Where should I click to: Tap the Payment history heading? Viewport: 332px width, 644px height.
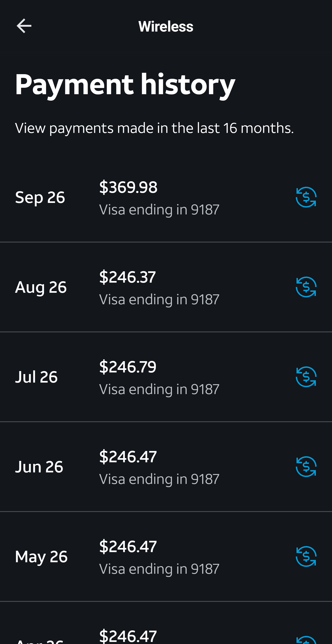click(x=125, y=85)
